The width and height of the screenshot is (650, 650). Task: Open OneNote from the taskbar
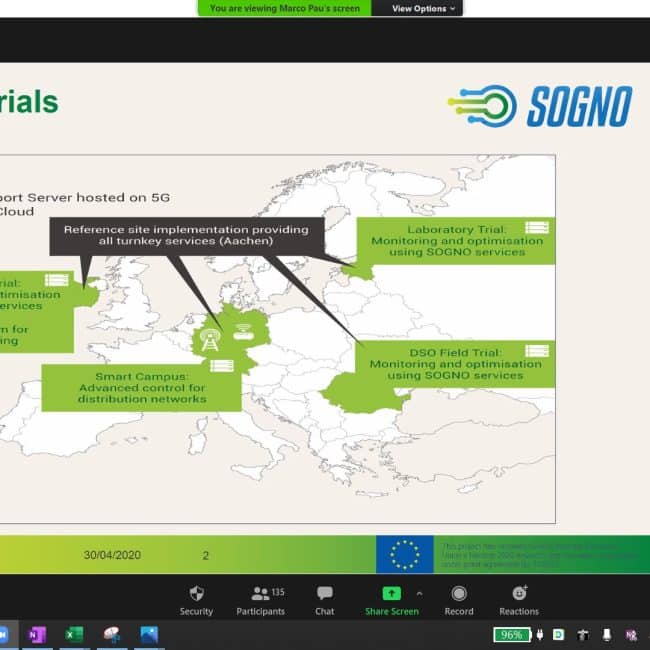click(37, 635)
